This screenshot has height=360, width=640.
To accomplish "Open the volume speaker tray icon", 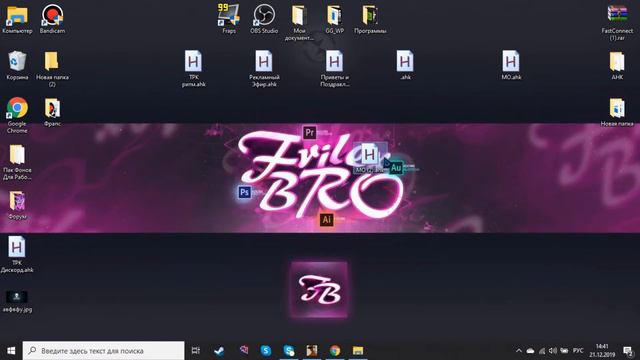I will pyautogui.click(x=553, y=351).
